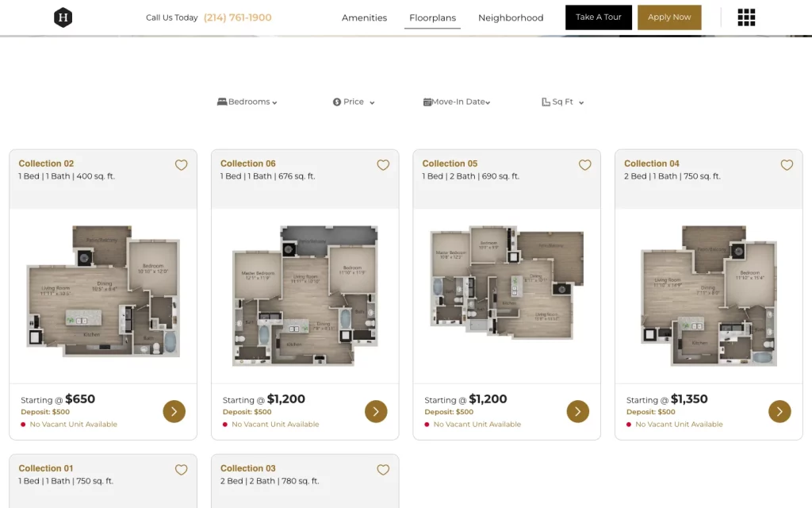This screenshot has width=812, height=508.
Task: Favorite Collection 05 with heart icon
Action: [x=584, y=165]
